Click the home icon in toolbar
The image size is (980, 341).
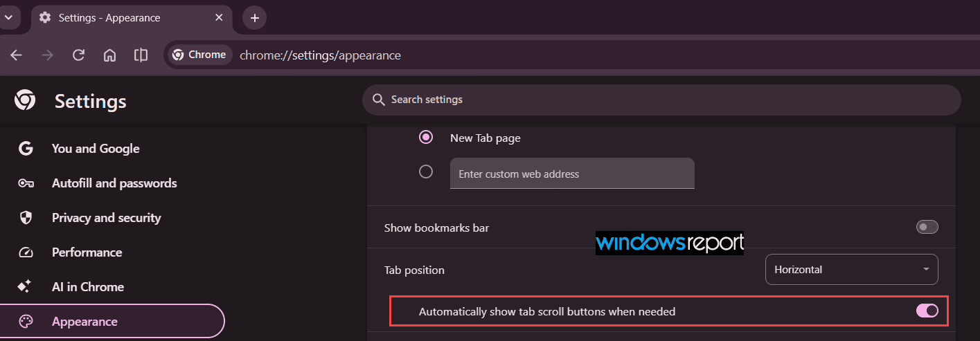click(x=109, y=55)
